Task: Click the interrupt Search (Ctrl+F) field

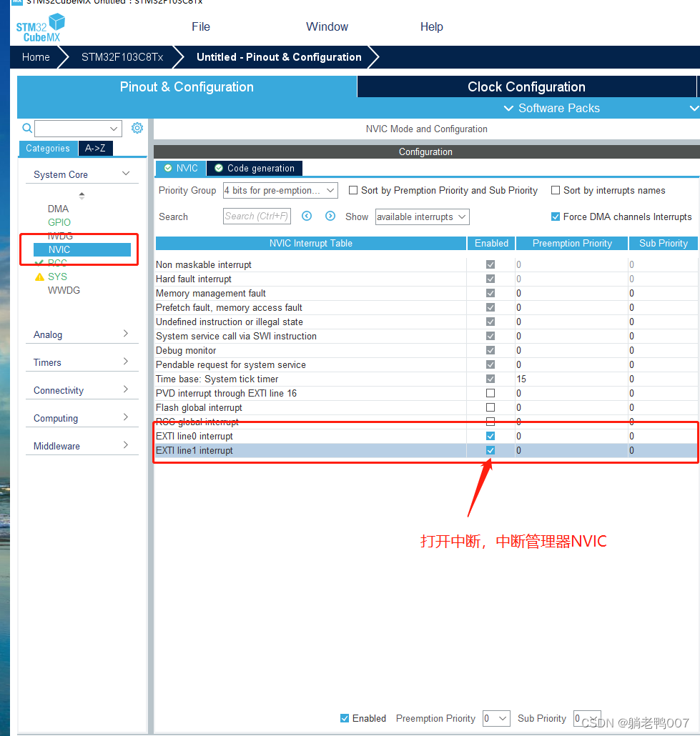Action: 257,216
